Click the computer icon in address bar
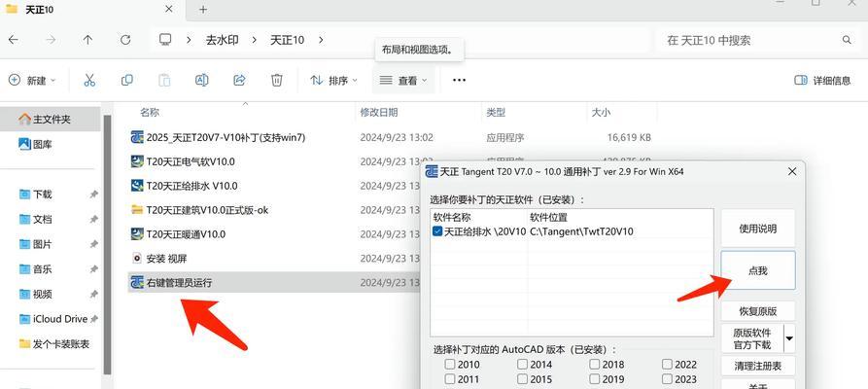Screen dimensions: 868x389 [164, 39]
